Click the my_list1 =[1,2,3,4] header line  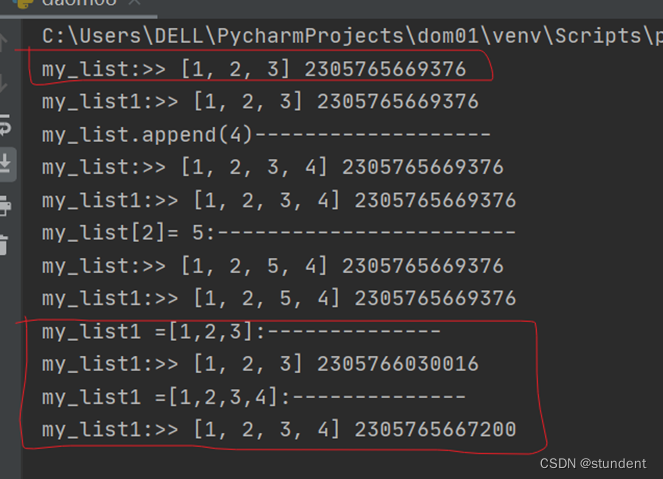click(x=254, y=397)
